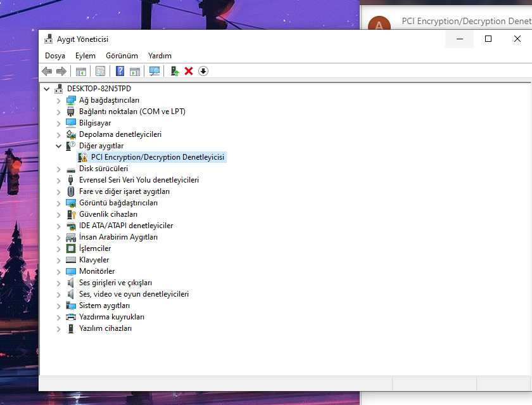Click the avatar 'A' in background window

(x=379, y=23)
